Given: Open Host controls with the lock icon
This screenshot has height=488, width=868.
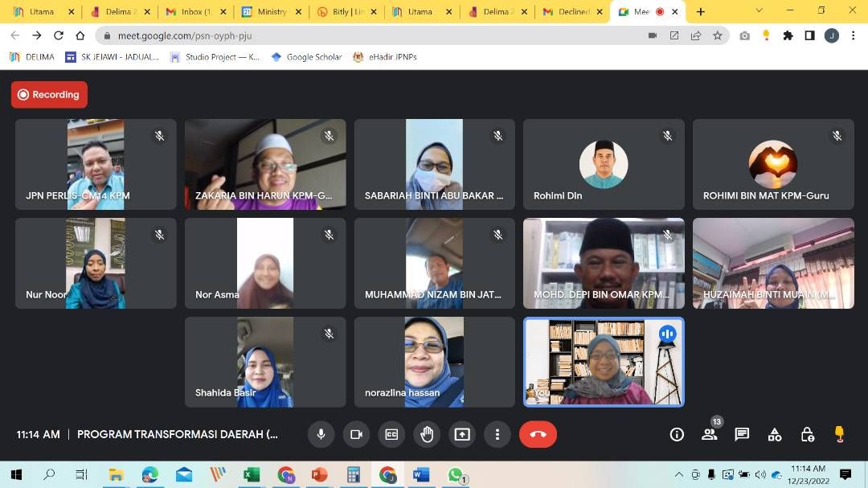Looking at the screenshot, I should (806, 434).
